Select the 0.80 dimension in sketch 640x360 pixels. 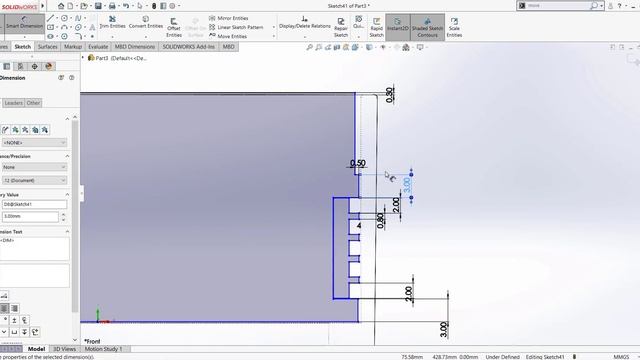pos(380,221)
